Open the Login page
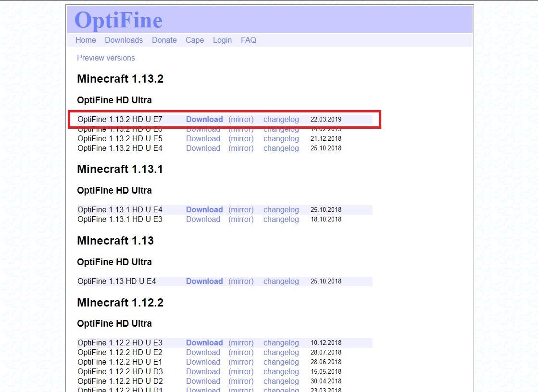 coord(222,40)
